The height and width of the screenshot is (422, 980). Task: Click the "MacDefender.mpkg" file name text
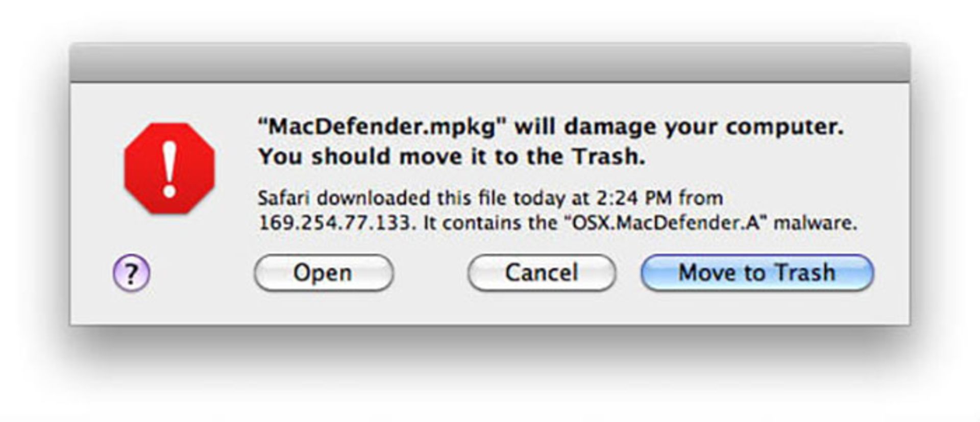382,127
